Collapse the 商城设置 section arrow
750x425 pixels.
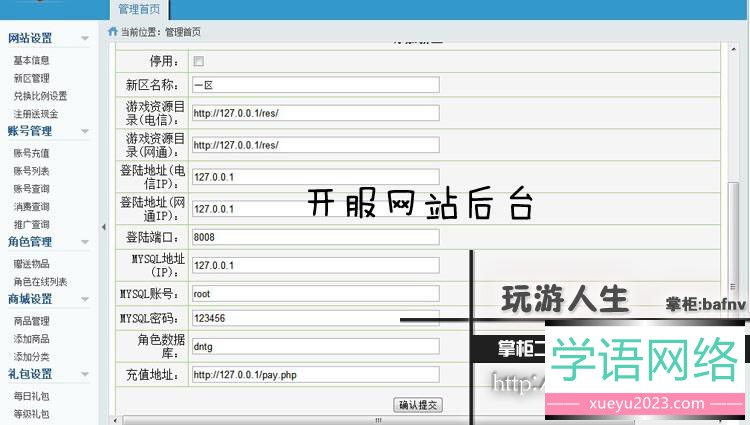[87, 299]
